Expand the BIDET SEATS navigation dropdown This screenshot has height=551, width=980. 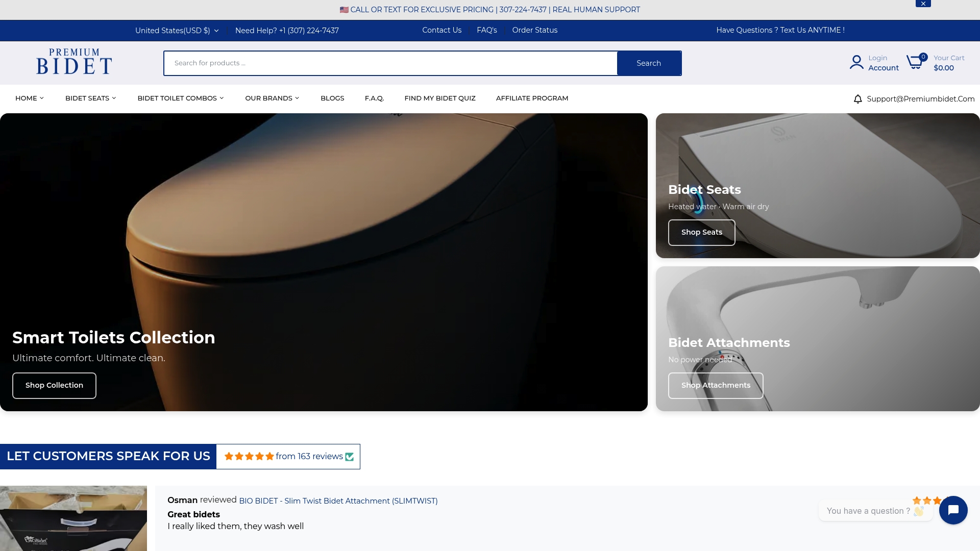(90, 98)
